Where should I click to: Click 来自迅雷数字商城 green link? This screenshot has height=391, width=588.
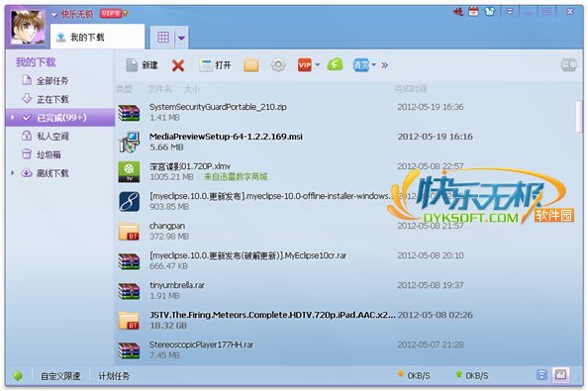click(x=236, y=176)
